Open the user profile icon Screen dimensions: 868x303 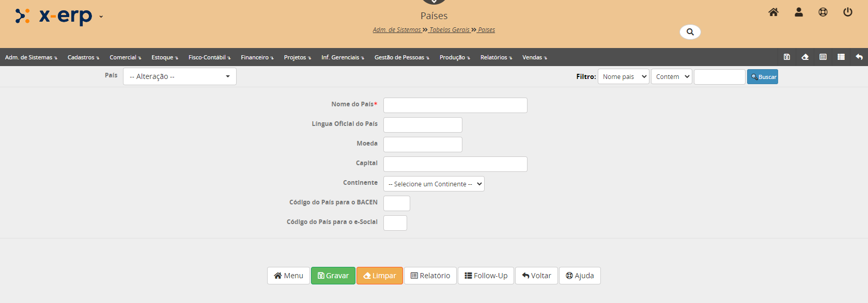(x=798, y=12)
